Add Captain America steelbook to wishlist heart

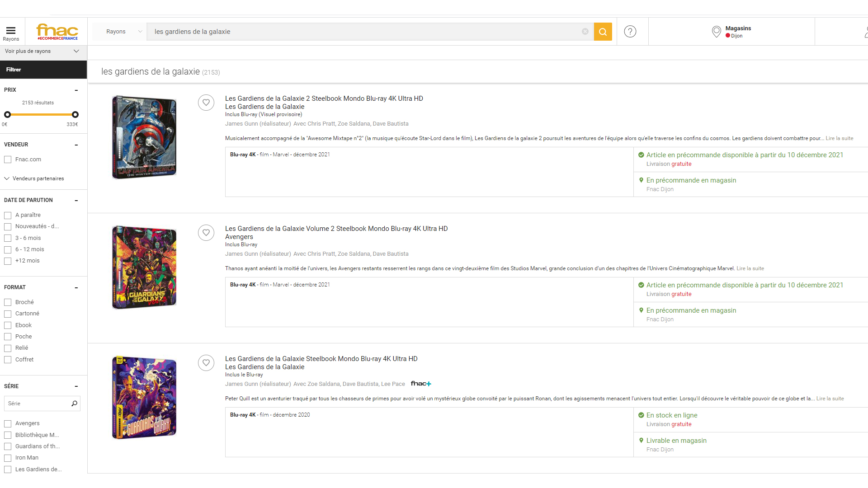pos(206,103)
